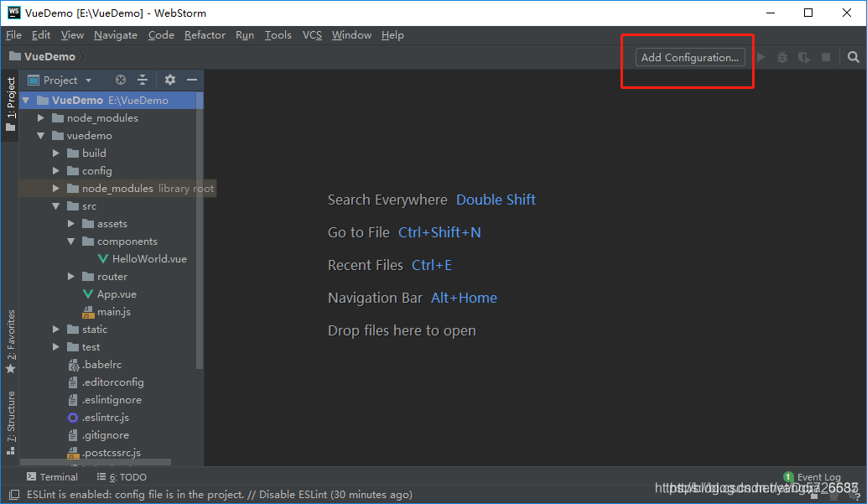Open the File menu
The width and height of the screenshot is (867, 504).
[13, 35]
